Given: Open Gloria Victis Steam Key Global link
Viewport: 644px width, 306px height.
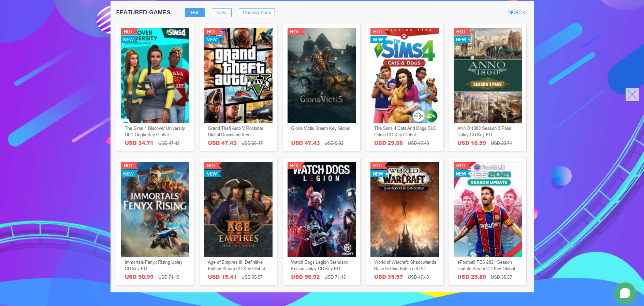Looking at the screenshot, I should coord(320,128).
